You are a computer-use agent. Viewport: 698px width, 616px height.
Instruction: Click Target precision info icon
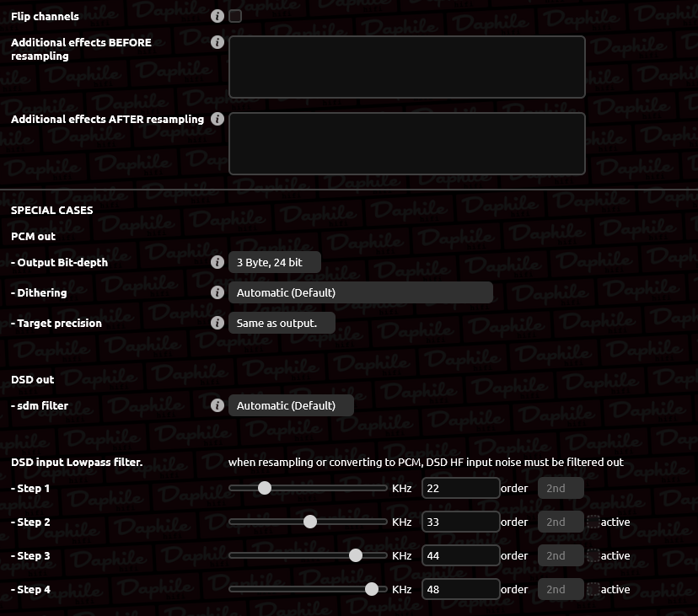[217, 323]
